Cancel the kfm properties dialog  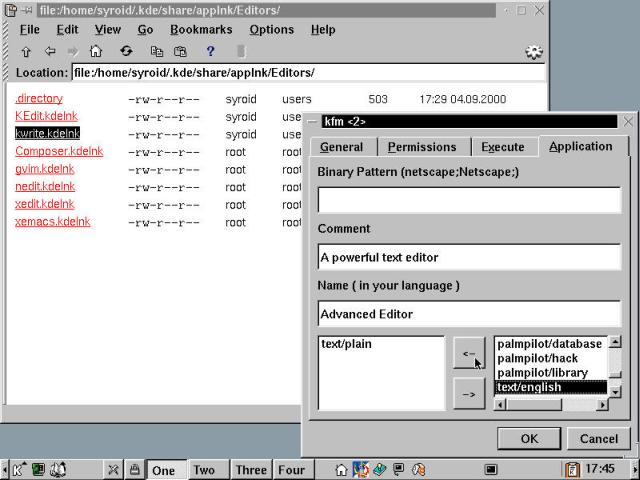(598, 438)
